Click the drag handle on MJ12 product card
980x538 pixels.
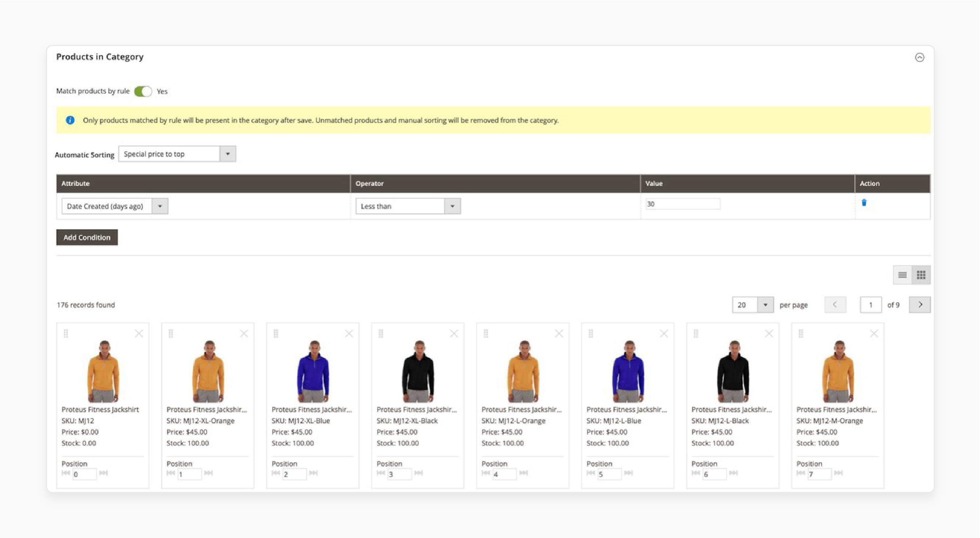[x=66, y=334]
